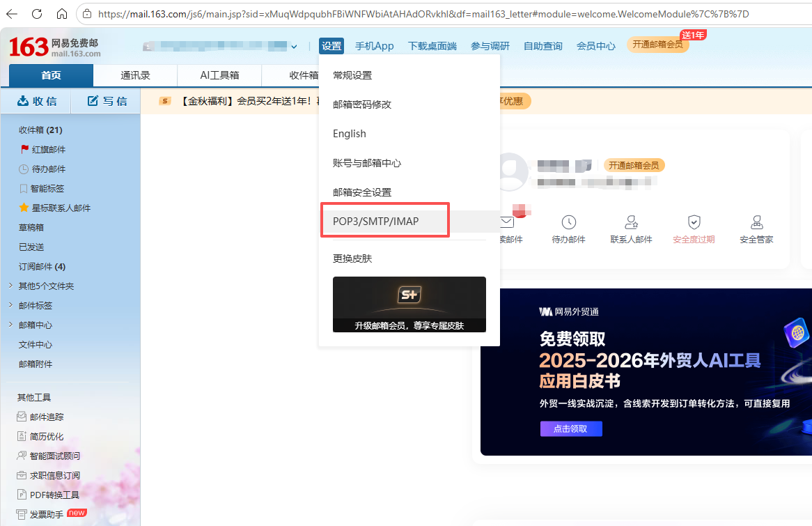Open the AI工具箱 tab
Viewport: 812px width, 526px height.
pyautogui.click(x=219, y=75)
